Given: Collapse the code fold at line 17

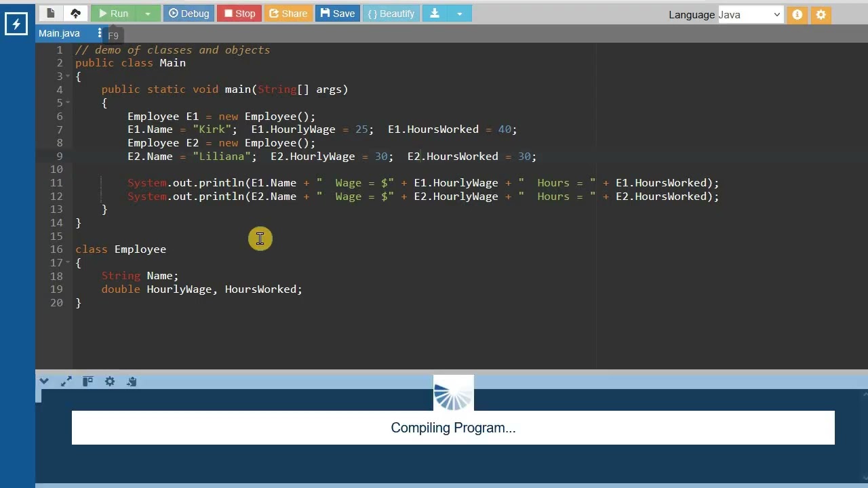Looking at the screenshot, I should coord(68,262).
